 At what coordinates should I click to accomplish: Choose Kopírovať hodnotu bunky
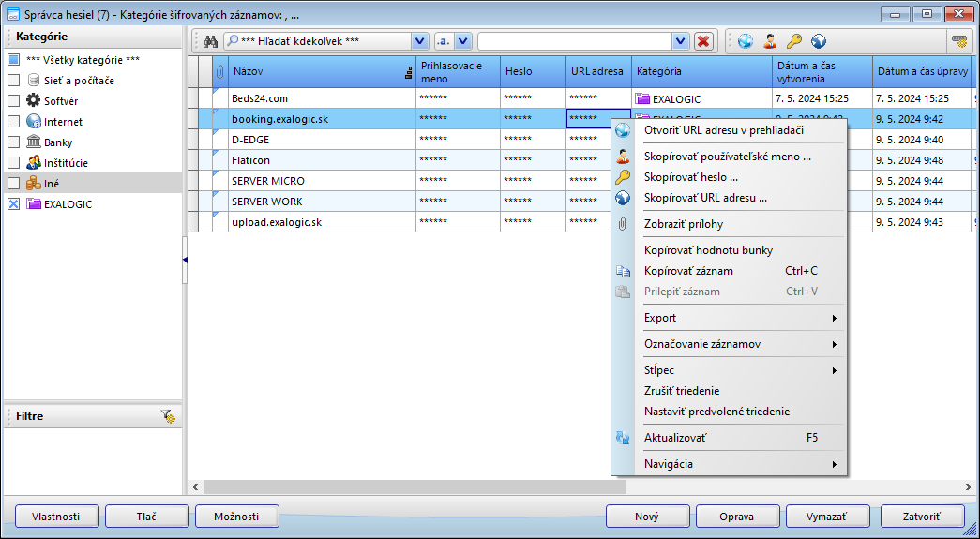(x=740, y=250)
